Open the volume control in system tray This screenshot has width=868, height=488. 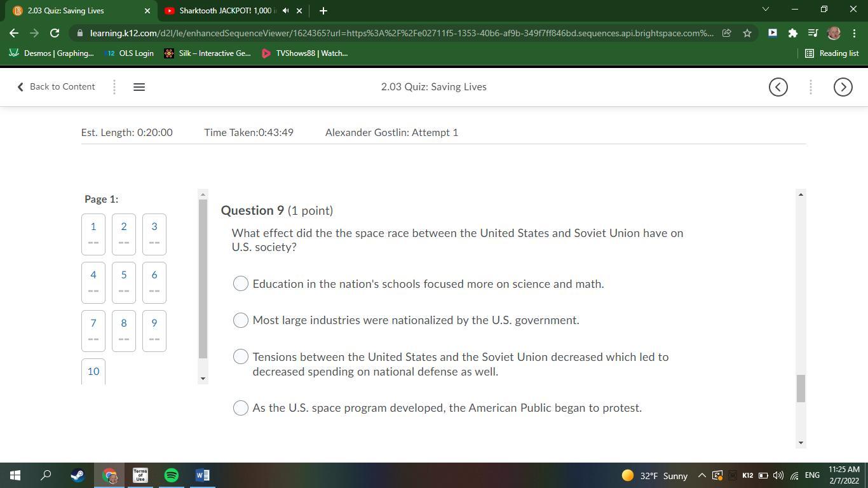click(778, 475)
